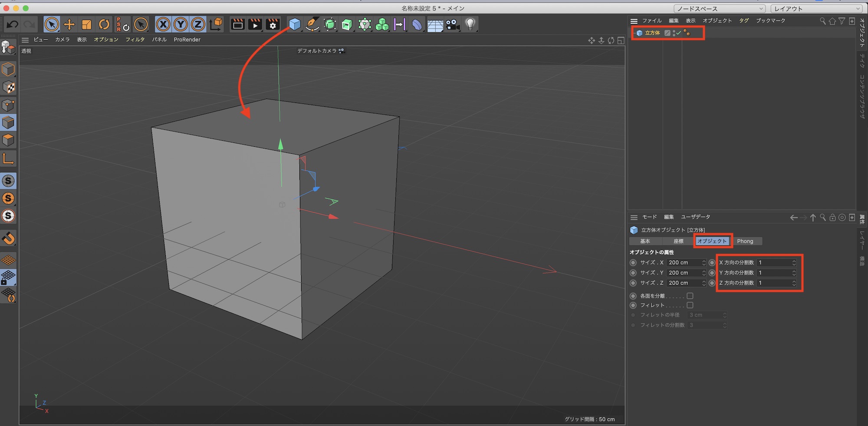The image size is (868, 426).
Task: Open the レイアウト dropdown
Action: coord(816,9)
